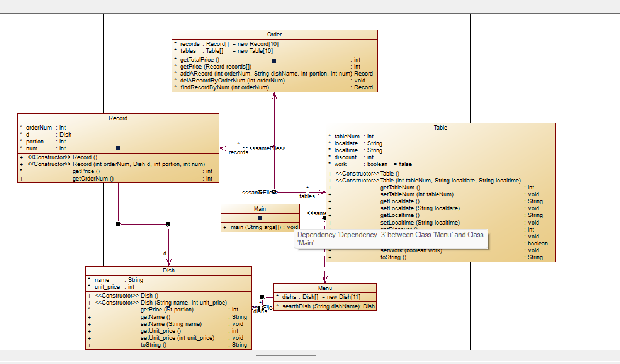
Task: Select the 'tables' association role label
Action: tap(307, 196)
